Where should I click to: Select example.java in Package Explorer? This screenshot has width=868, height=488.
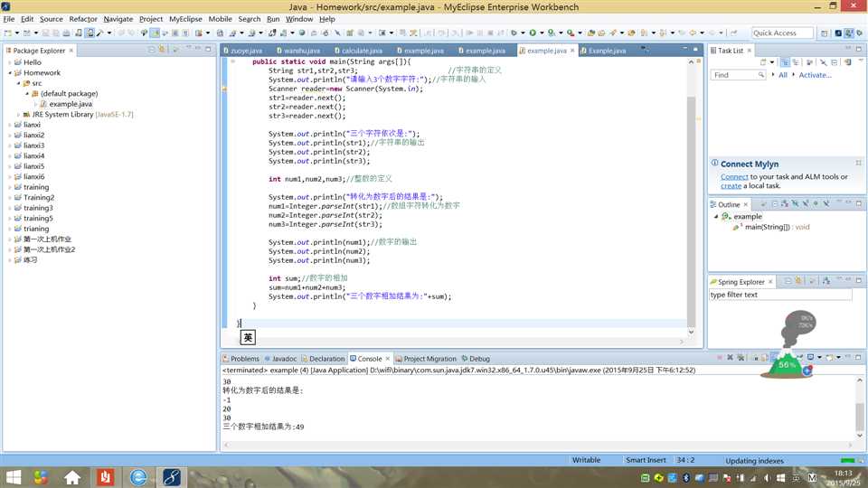[71, 104]
